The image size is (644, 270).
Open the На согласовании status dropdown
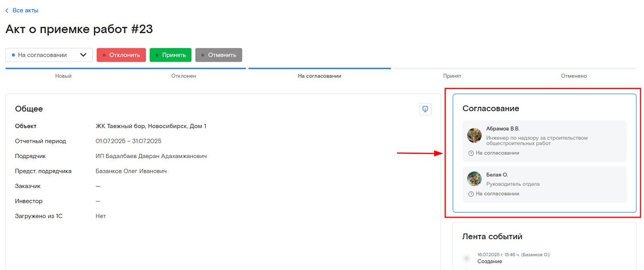coord(49,55)
